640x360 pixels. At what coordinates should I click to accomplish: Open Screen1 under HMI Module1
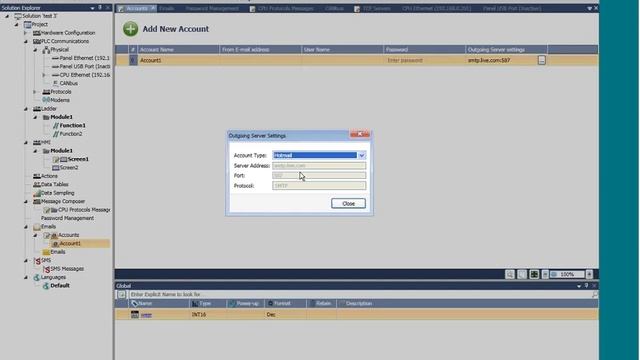pos(78,159)
